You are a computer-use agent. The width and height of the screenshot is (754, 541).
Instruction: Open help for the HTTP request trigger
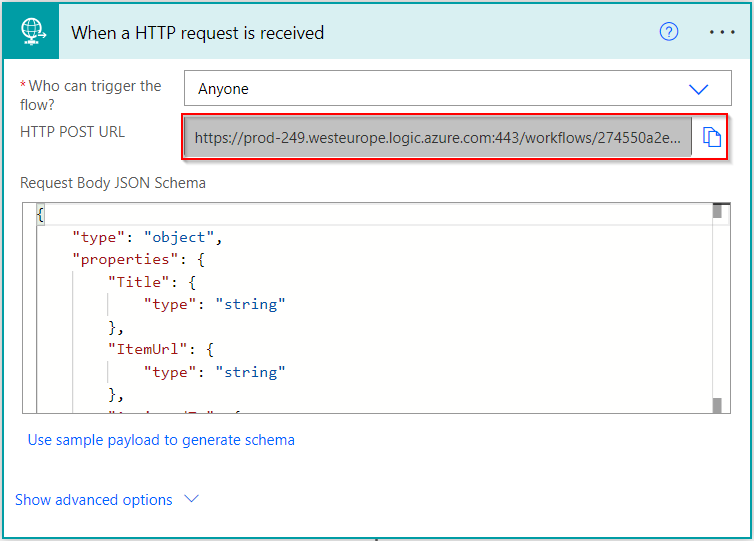tap(669, 32)
